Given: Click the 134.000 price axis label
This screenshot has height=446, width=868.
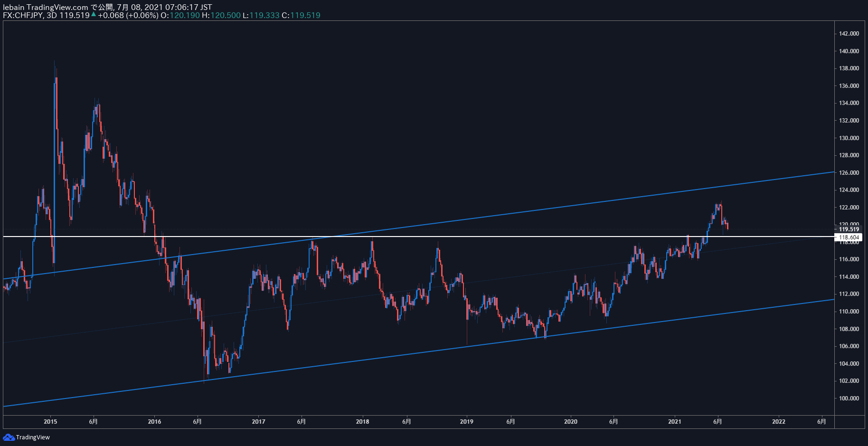Looking at the screenshot, I should [x=849, y=103].
